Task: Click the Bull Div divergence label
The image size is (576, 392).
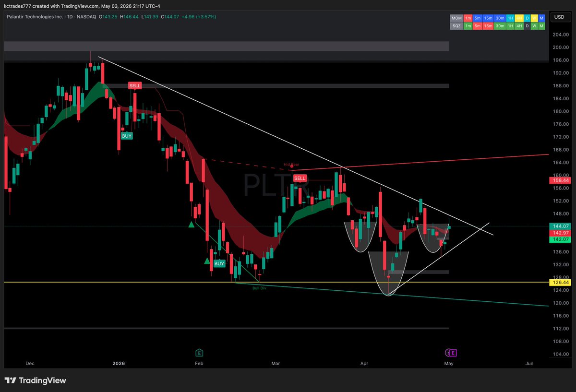Action: (x=259, y=288)
